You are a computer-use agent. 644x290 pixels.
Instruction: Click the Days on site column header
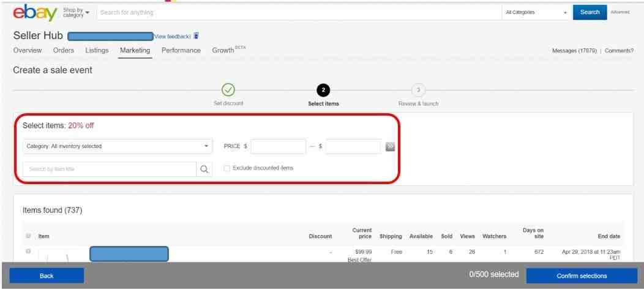tap(533, 233)
